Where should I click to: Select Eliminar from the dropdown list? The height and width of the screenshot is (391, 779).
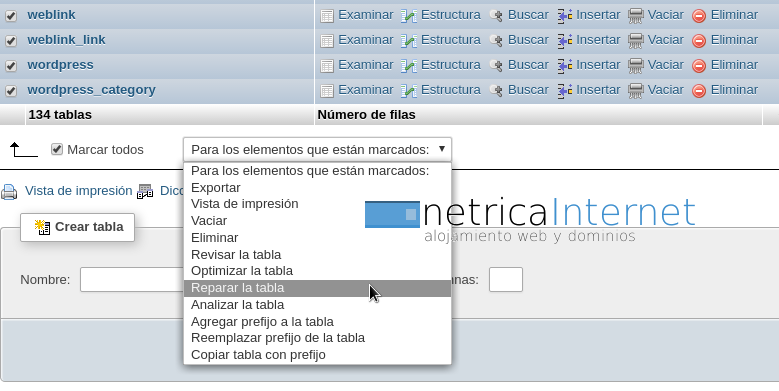pos(317,237)
